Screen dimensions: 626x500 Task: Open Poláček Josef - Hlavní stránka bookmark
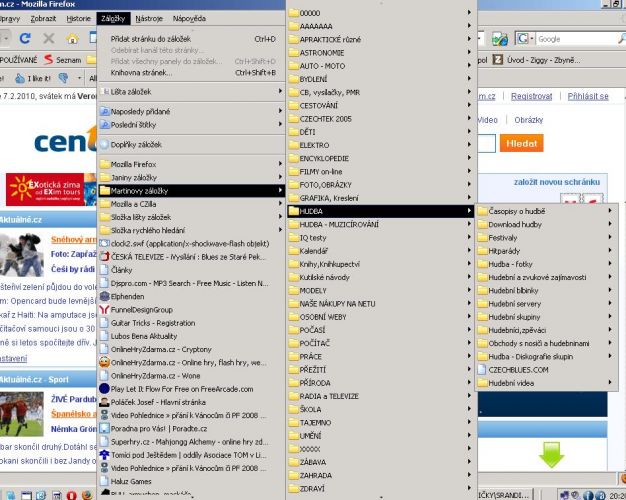click(x=191, y=402)
